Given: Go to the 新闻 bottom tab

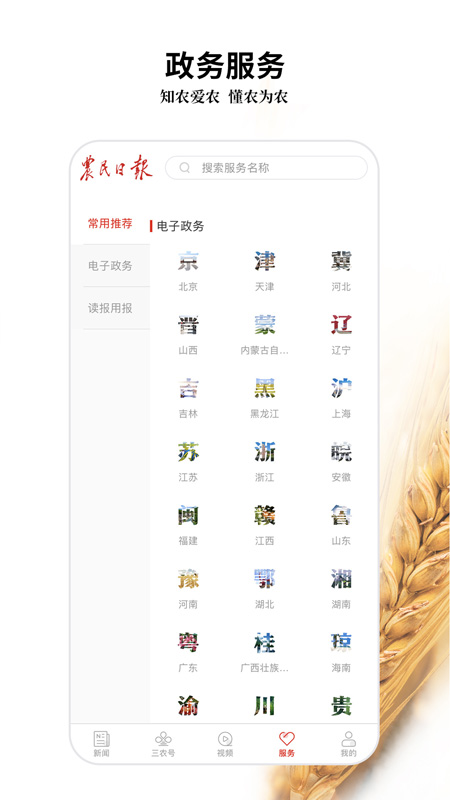Looking at the screenshot, I should pyautogui.click(x=101, y=744).
